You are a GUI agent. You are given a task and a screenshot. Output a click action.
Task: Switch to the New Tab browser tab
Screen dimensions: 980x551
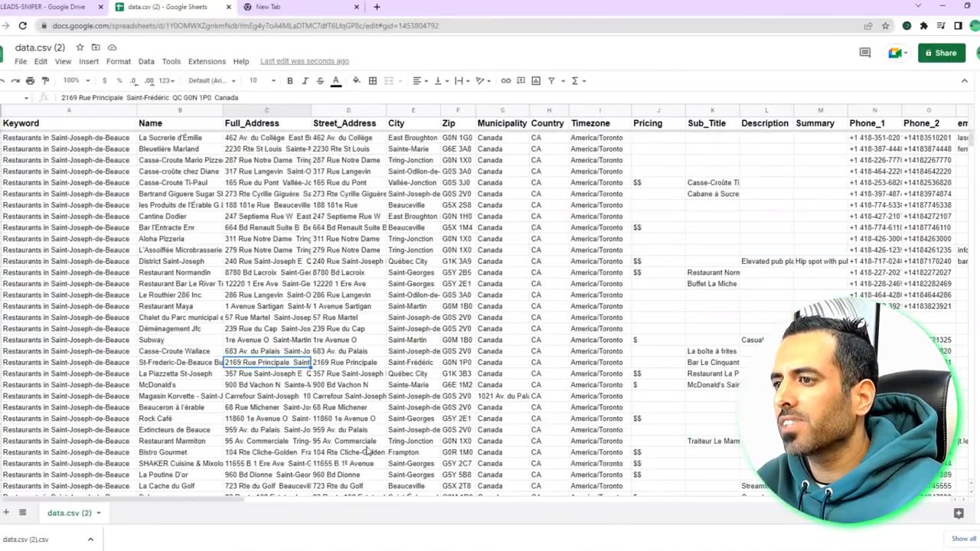point(300,7)
